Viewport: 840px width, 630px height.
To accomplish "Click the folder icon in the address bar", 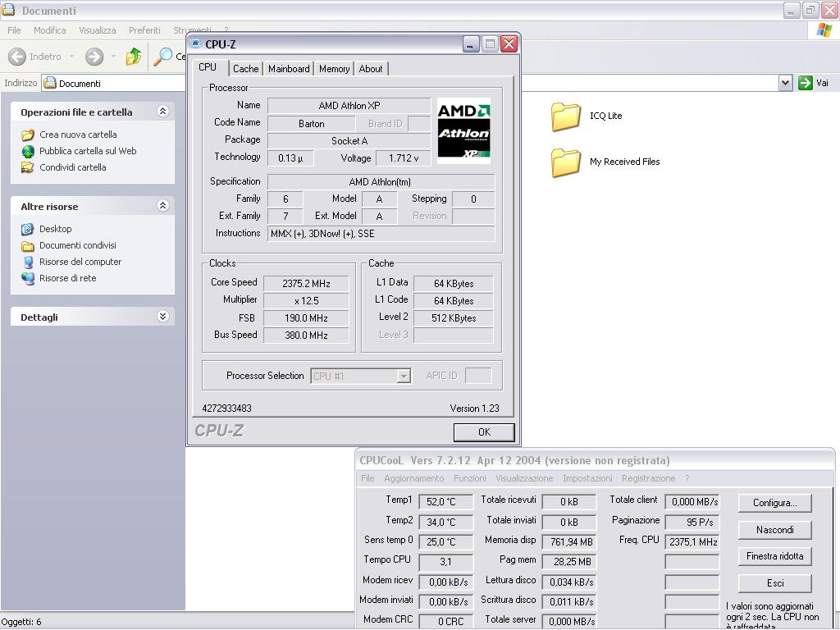I will pyautogui.click(x=50, y=83).
